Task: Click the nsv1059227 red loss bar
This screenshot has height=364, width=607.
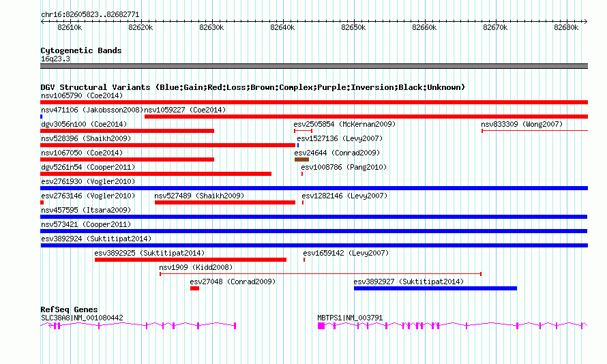Action: point(366,117)
